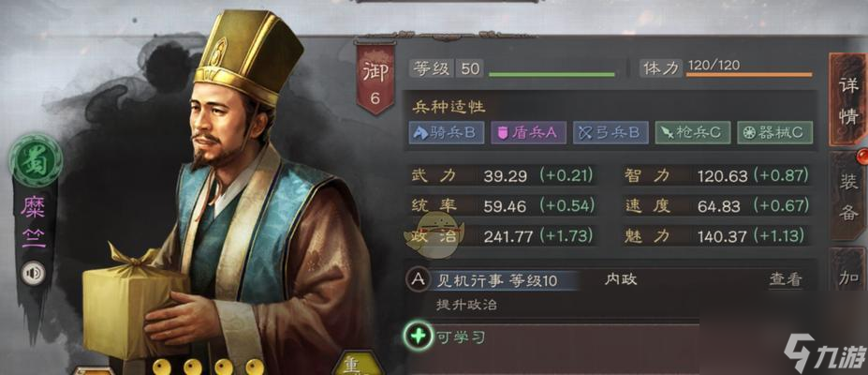868x375 pixels.
Task: Select the 政治 241.77 stat row
Action: [x=503, y=236]
